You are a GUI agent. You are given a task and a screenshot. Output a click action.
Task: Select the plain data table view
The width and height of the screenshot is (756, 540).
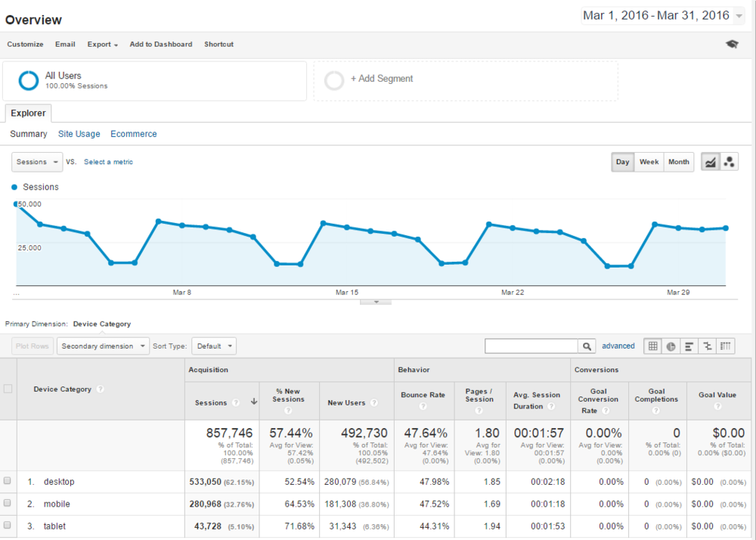652,346
